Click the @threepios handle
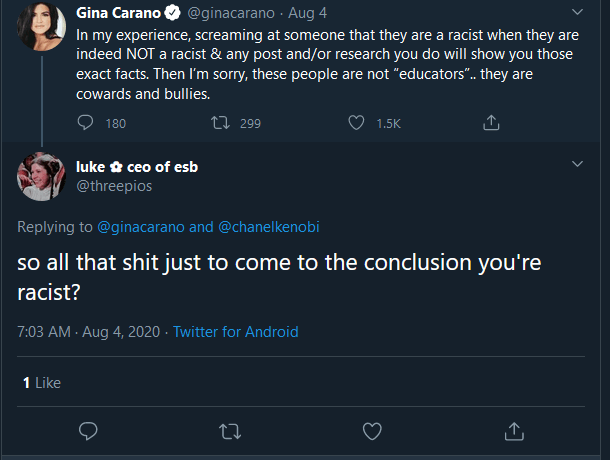The width and height of the screenshot is (610, 460). click(x=118, y=185)
